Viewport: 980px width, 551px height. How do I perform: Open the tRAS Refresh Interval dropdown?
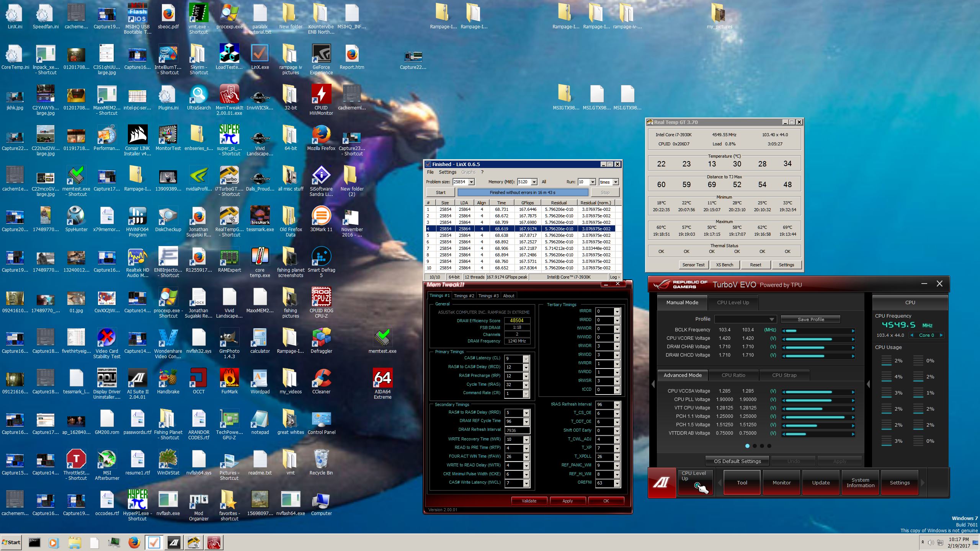click(x=617, y=405)
